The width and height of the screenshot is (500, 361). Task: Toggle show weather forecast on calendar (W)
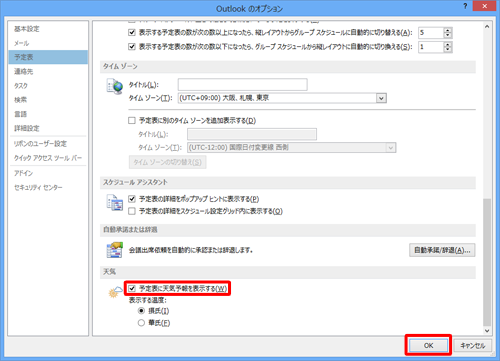click(132, 288)
